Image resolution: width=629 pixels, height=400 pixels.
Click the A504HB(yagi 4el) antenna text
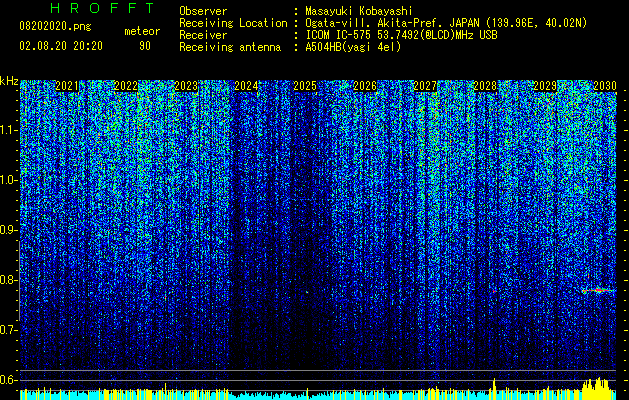tap(353, 47)
